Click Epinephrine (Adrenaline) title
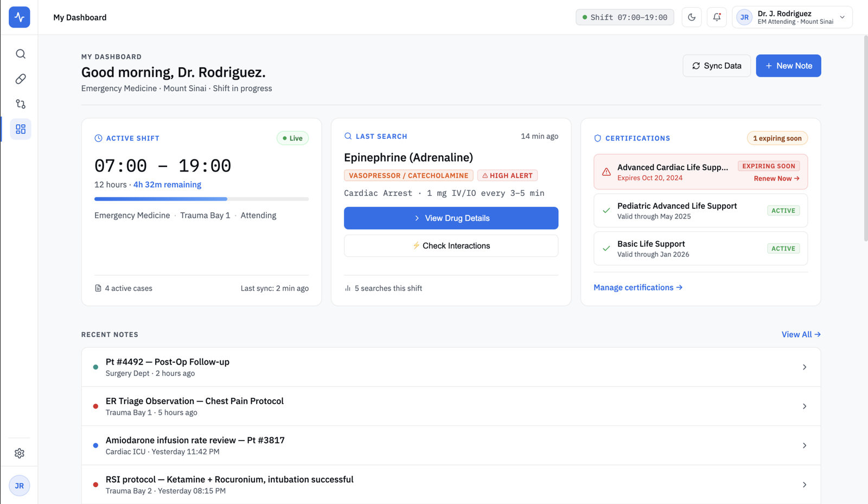The width and height of the screenshot is (868, 504). coord(409,157)
